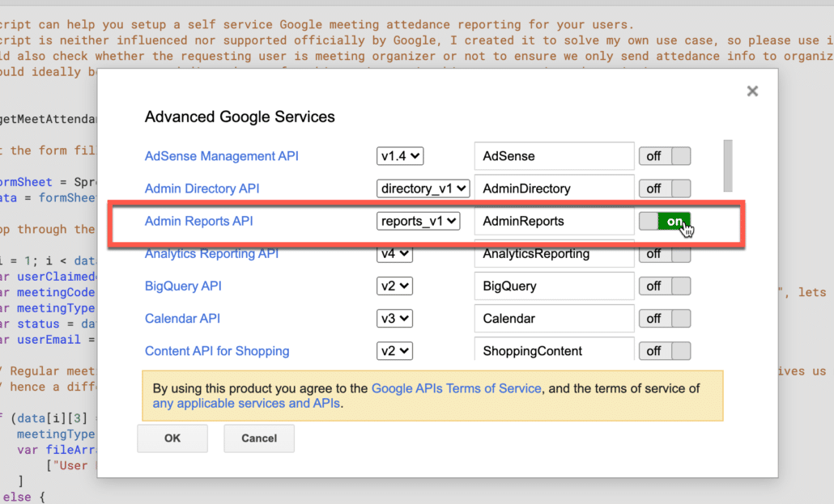The width and height of the screenshot is (834, 504).
Task: Open the Google APIs Terms of Service link
Action: (x=456, y=388)
